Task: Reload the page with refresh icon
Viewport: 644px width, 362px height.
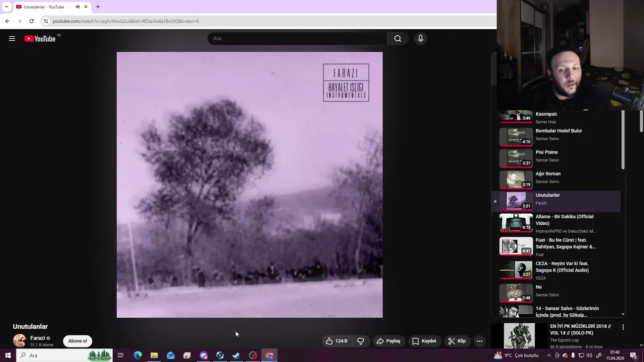Action: point(31,21)
